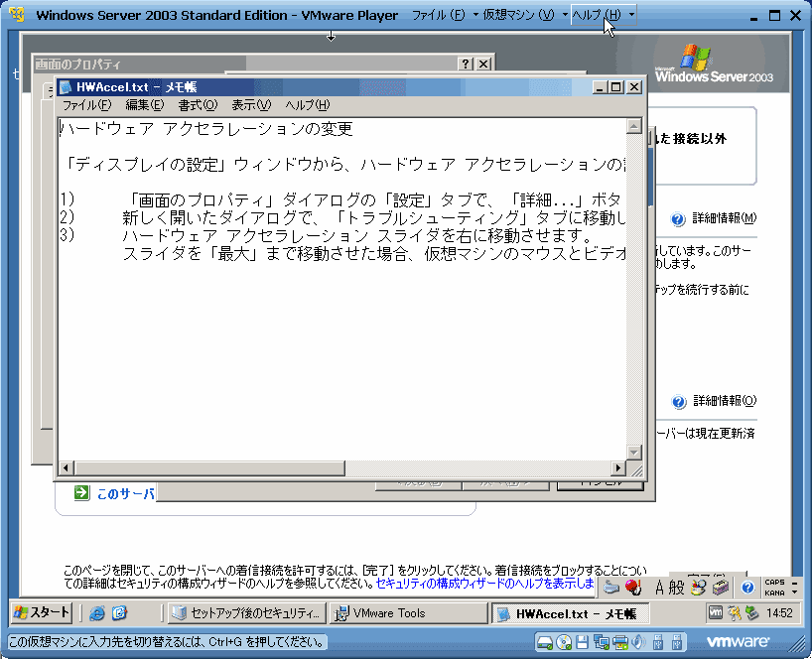Open the セキュリティの構成ウィザードのヘルプ link
The width and height of the screenshot is (812, 659).
click(484, 584)
